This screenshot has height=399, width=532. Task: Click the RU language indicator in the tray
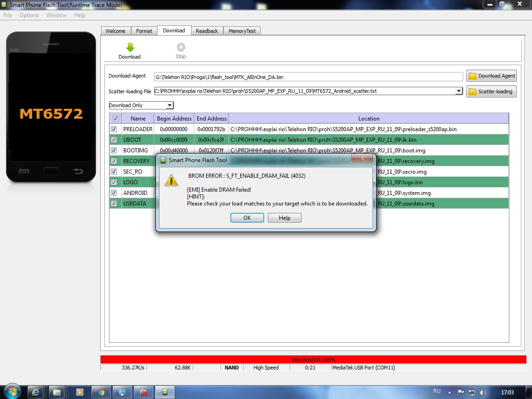(437, 391)
